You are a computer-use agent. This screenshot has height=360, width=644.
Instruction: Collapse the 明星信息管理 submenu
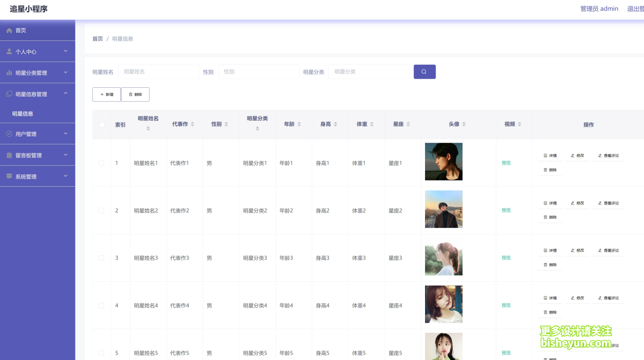click(65, 93)
